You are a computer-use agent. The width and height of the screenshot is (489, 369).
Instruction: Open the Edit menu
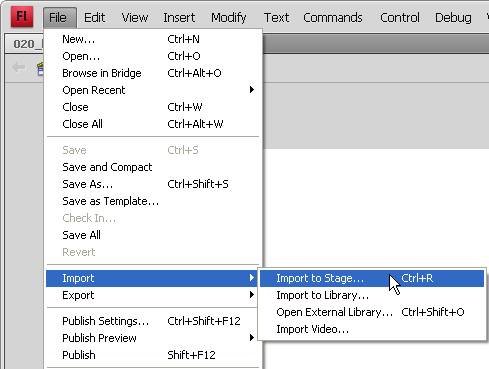[x=94, y=17]
